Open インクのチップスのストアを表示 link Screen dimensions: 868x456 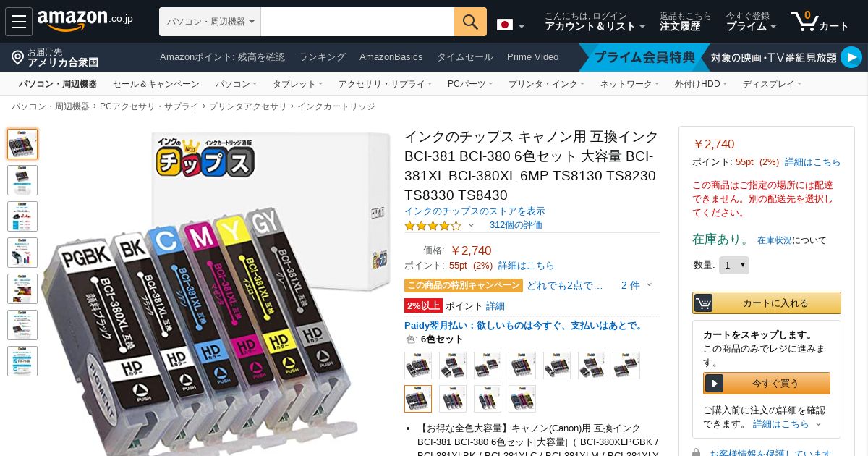pyautogui.click(x=475, y=211)
